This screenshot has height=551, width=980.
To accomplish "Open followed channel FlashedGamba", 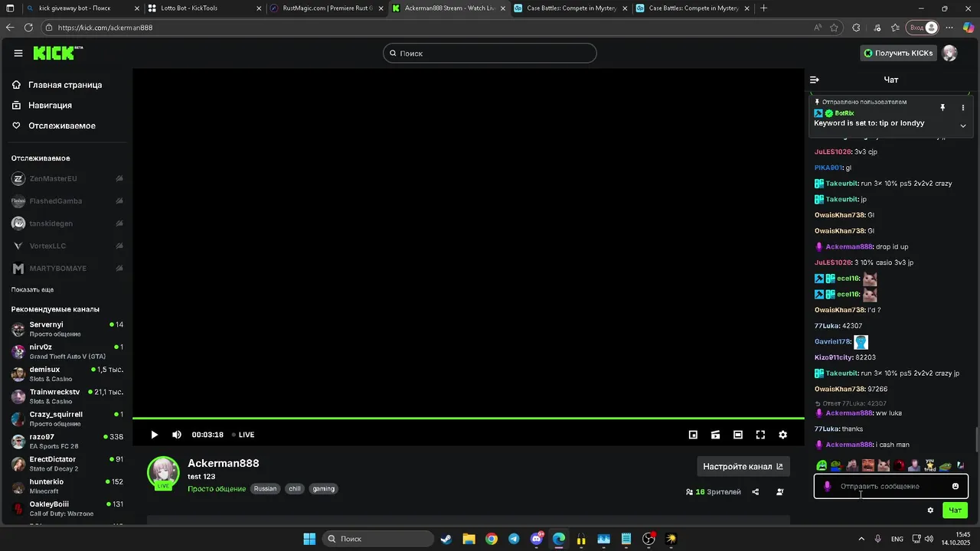I will 67,201.
